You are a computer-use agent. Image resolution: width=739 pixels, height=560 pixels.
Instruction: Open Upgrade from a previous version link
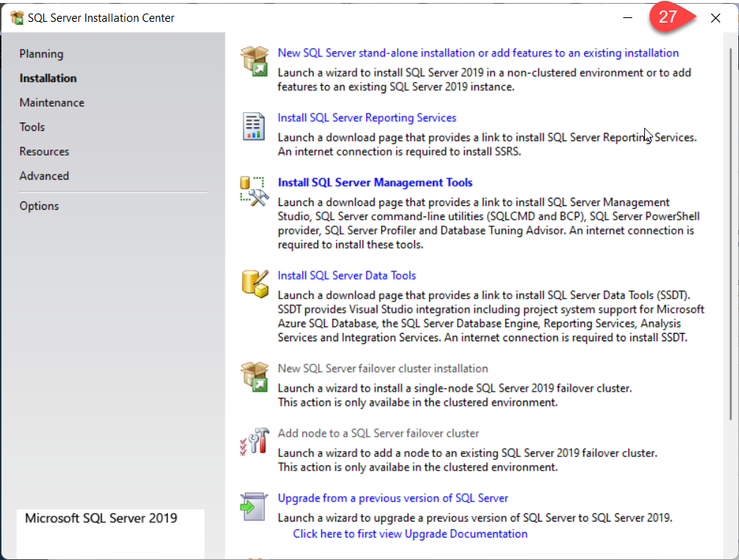point(392,498)
